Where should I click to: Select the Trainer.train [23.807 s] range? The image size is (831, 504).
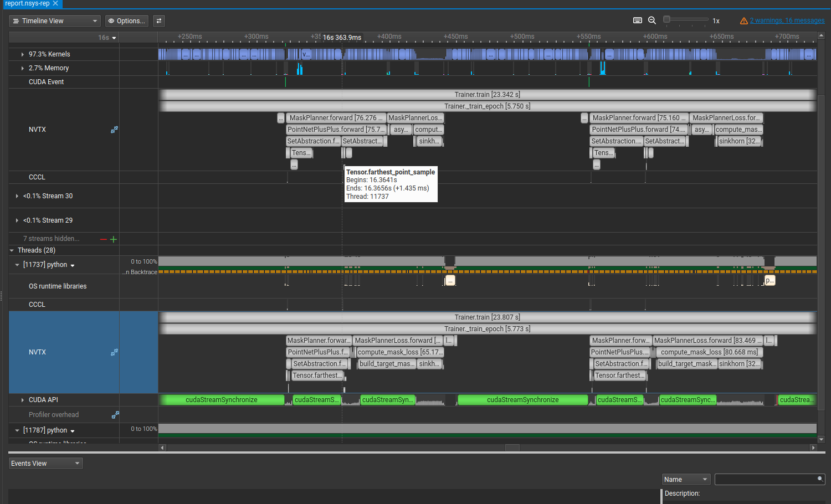click(x=488, y=317)
